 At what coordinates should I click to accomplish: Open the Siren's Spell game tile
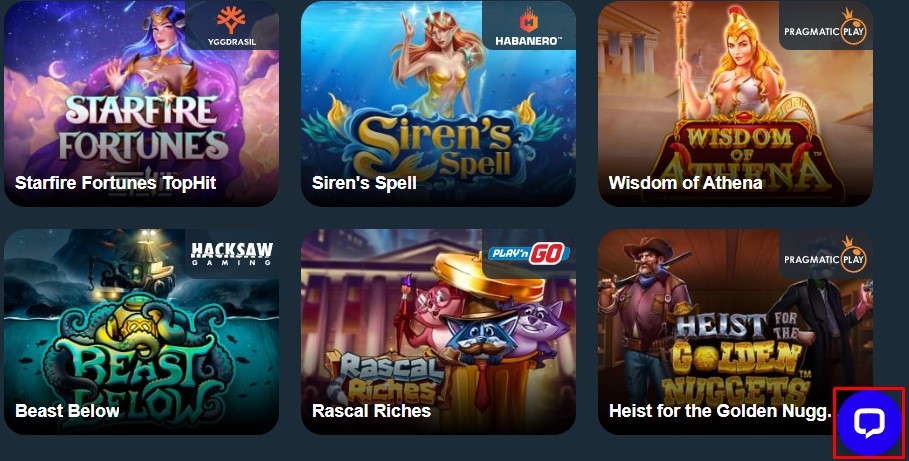click(x=438, y=103)
